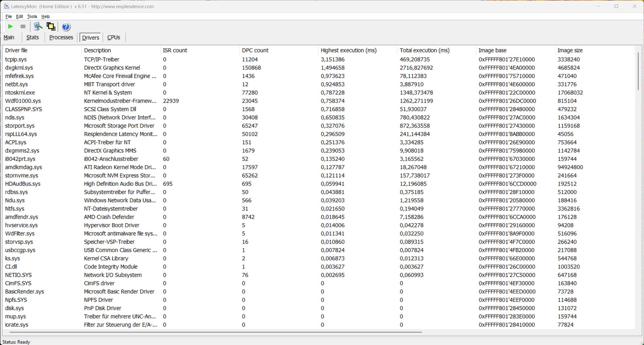Open the File menu
This screenshot has width=644, height=345.
click(9, 16)
